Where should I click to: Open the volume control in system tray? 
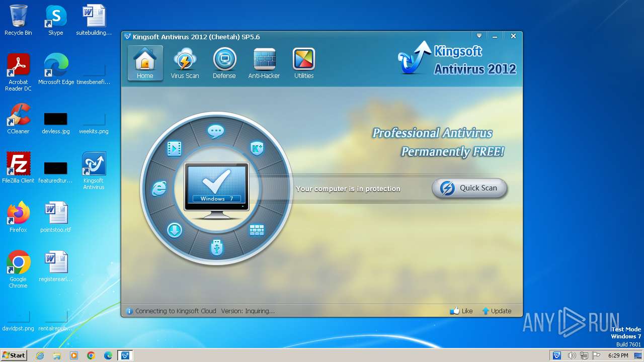tap(572, 355)
